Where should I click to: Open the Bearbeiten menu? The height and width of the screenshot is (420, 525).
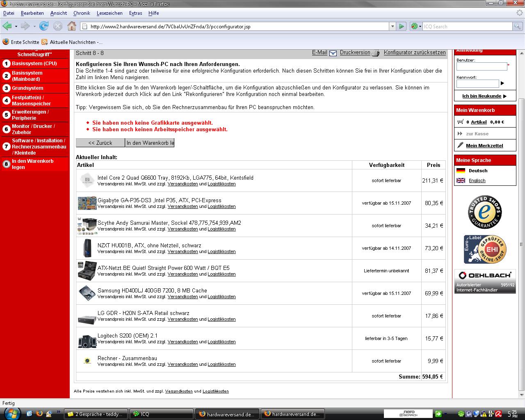pyautogui.click(x=32, y=13)
